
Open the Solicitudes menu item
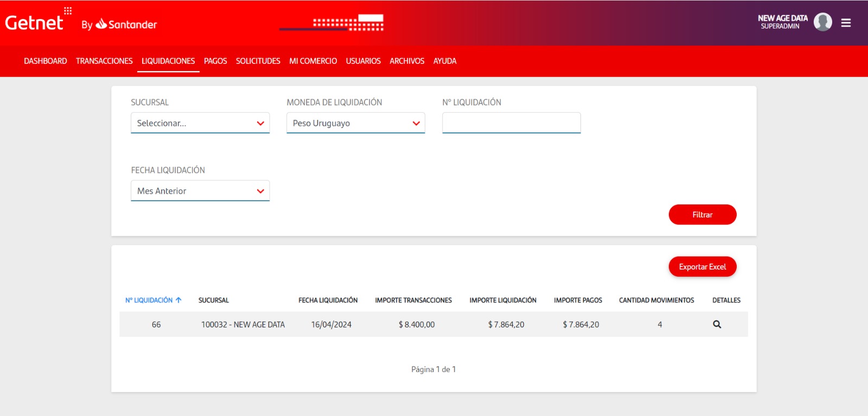click(258, 61)
